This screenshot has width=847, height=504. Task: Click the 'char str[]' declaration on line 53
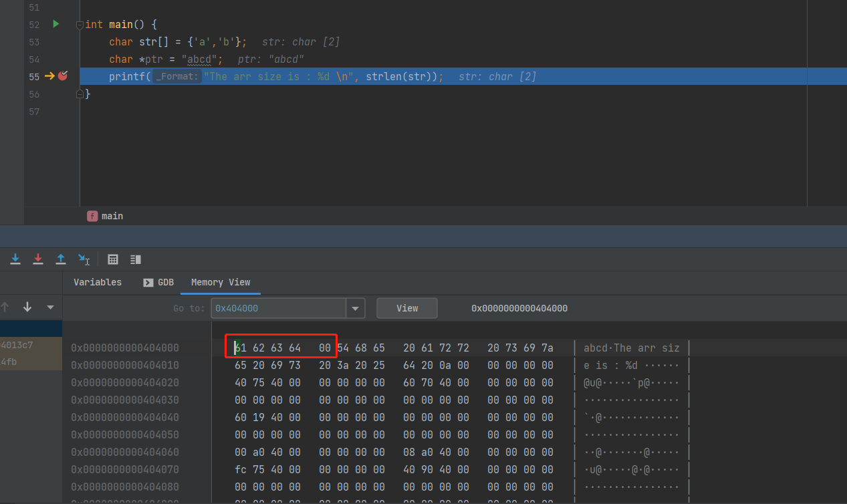pos(138,42)
